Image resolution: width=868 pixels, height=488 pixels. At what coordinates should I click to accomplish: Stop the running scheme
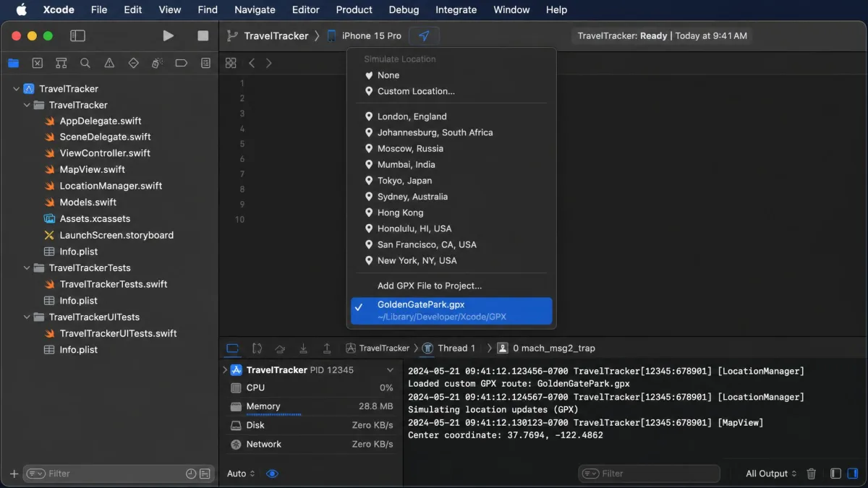click(x=203, y=35)
